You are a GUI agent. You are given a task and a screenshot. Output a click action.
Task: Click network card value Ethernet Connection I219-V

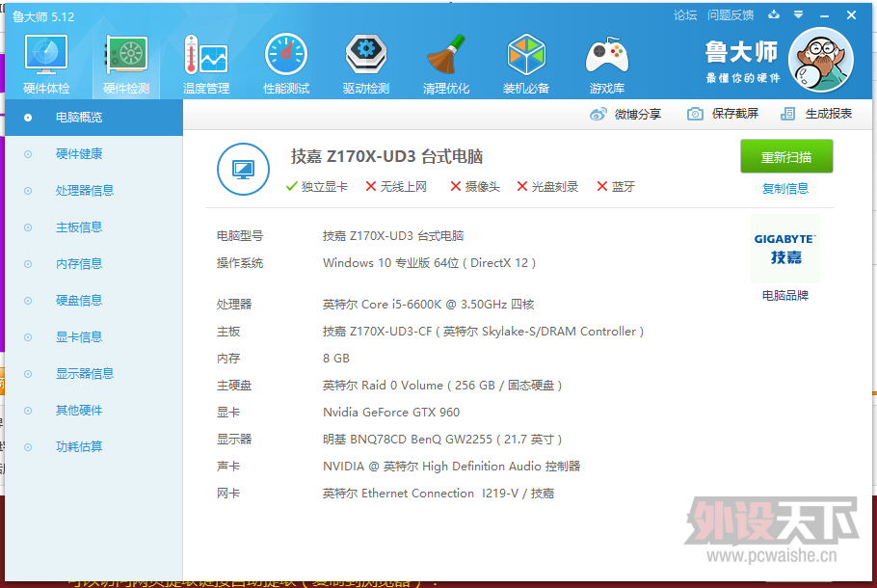[x=439, y=494]
